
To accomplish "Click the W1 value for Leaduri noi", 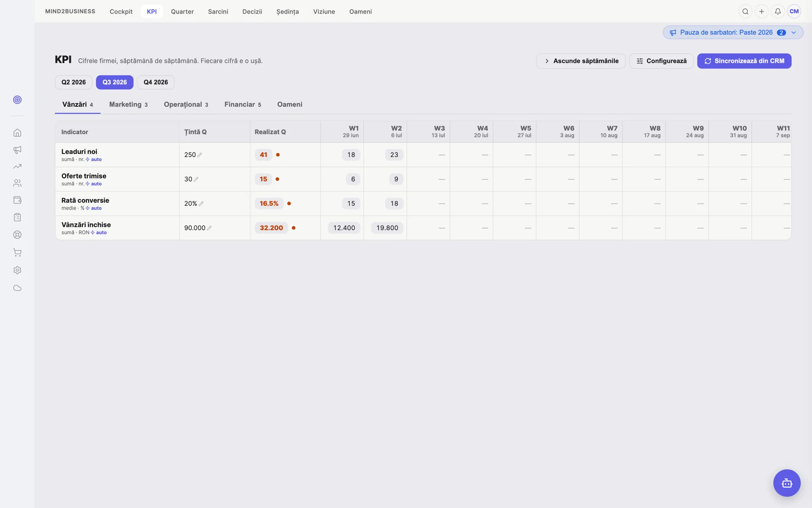I will [x=351, y=155].
